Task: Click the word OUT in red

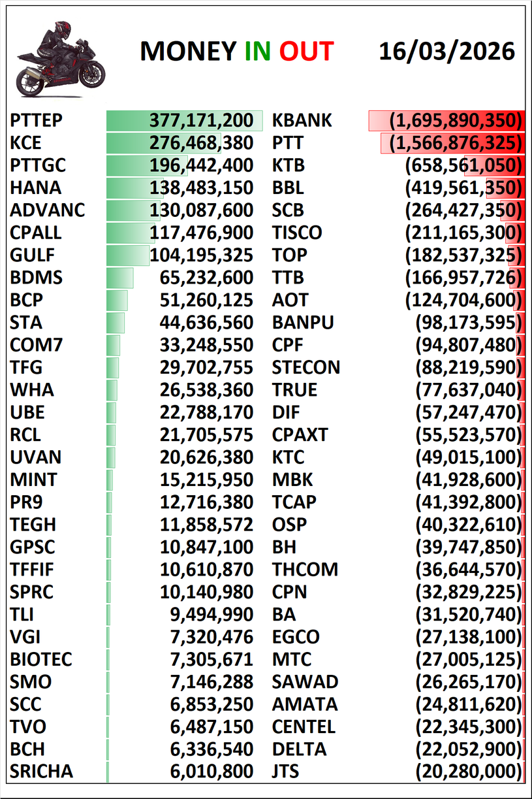Action: coord(307,52)
